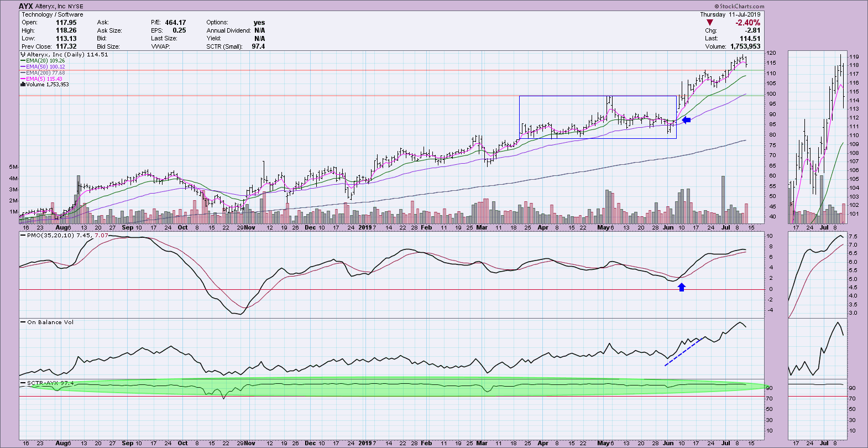Click the P/E 464.17 value
The width and height of the screenshot is (868, 448).
(x=175, y=23)
